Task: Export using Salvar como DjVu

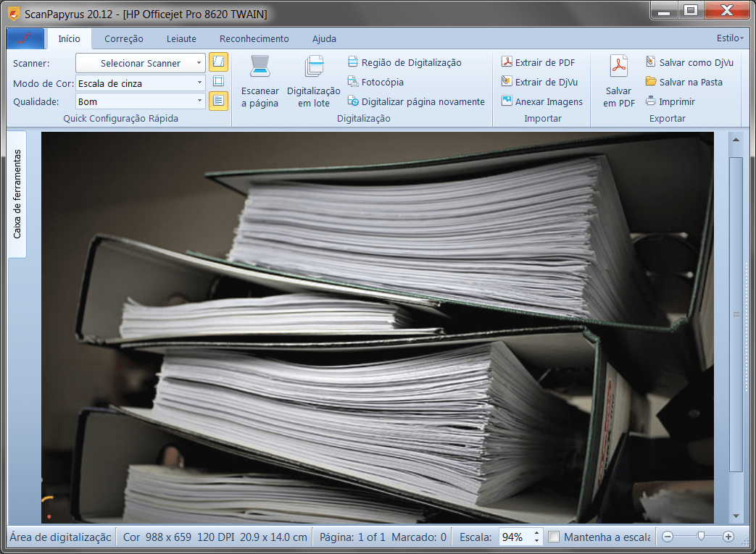Action: coord(689,62)
